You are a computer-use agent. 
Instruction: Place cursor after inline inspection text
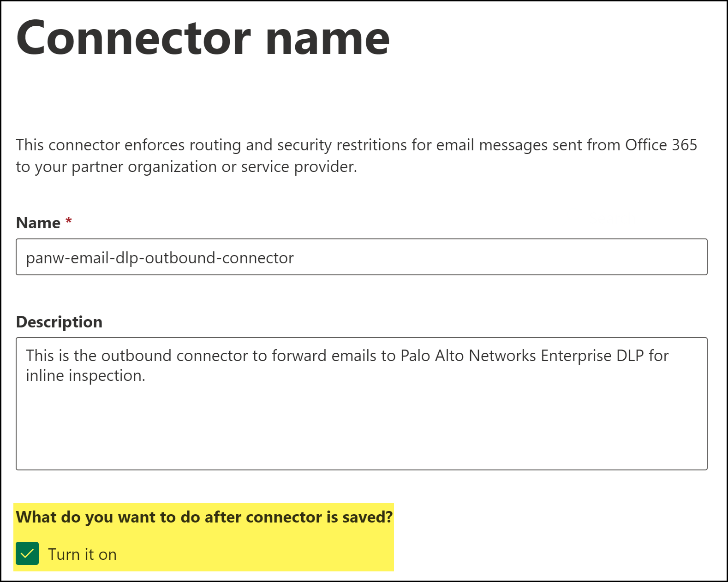point(146,376)
